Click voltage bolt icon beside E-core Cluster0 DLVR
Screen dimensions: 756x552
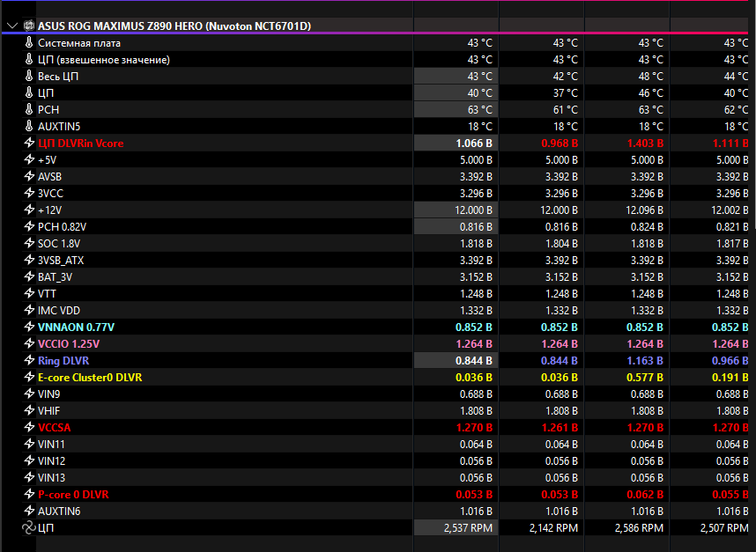pyautogui.click(x=29, y=377)
